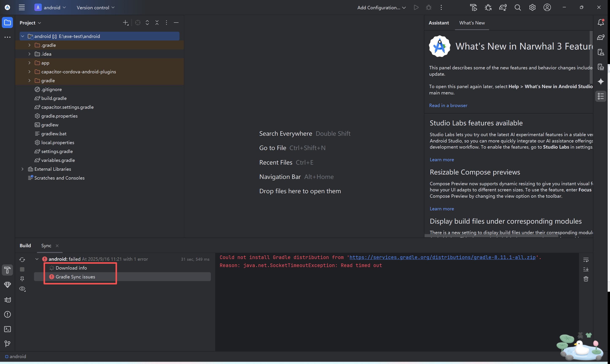Pin the Build tool window with the pin toggle
610x364 pixels.
tap(22, 279)
